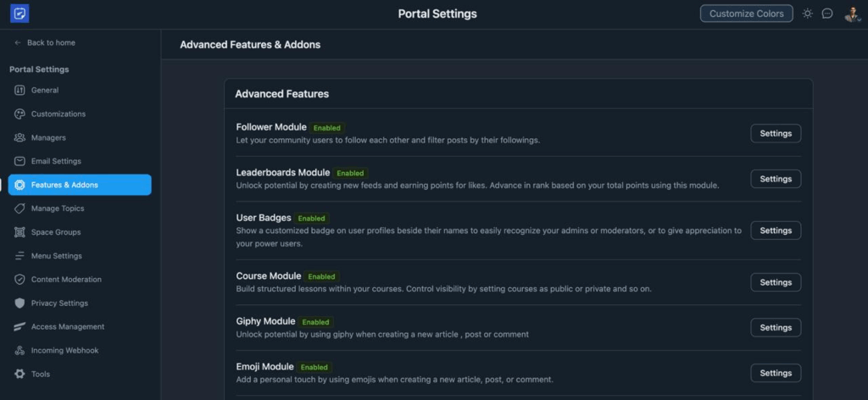The image size is (868, 400).
Task: Open the user profile avatar menu
Action: coord(851,14)
